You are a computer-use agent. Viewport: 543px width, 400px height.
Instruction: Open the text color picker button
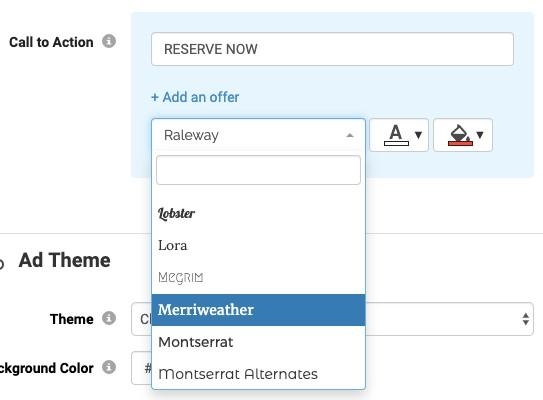399,135
